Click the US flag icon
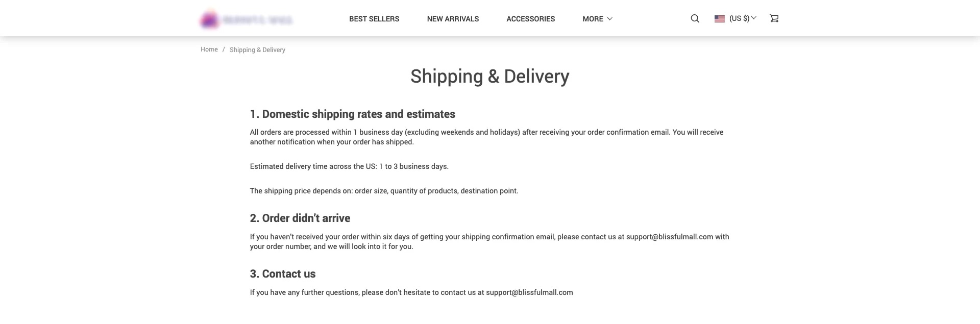980x324 pixels. point(719,18)
